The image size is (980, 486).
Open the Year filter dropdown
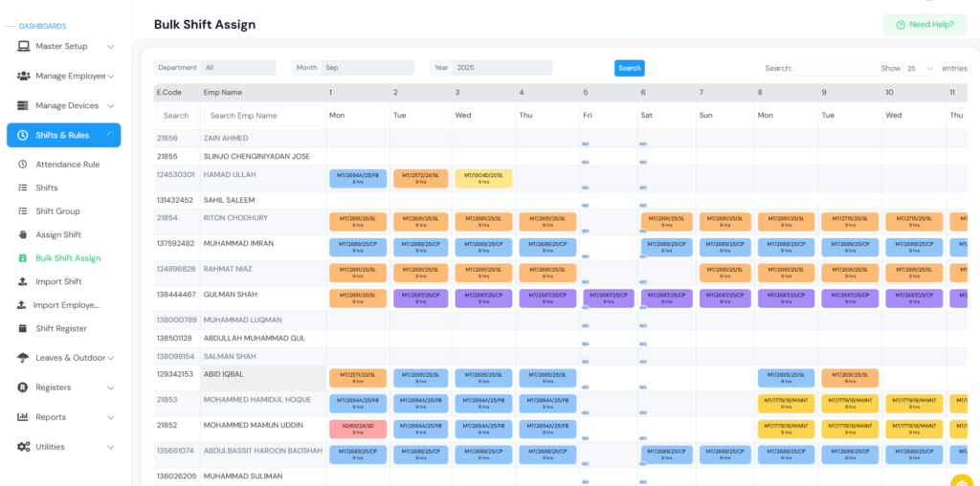(x=503, y=68)
